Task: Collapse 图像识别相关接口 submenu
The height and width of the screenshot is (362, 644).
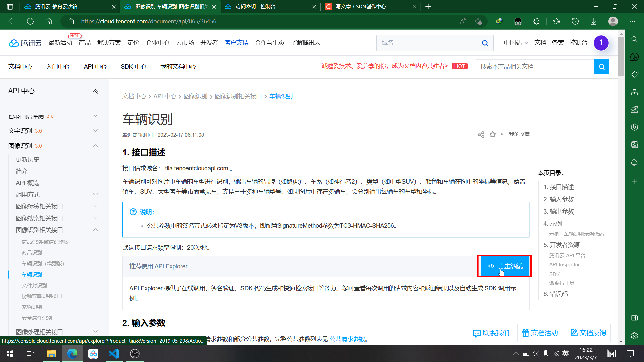Action: (x=95, y=230)
